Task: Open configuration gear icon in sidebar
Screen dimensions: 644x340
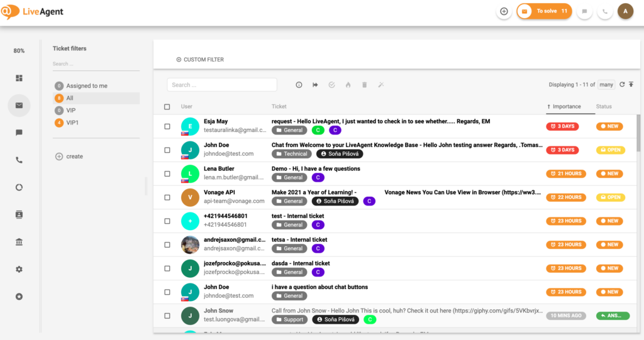Action: [19, 269]
